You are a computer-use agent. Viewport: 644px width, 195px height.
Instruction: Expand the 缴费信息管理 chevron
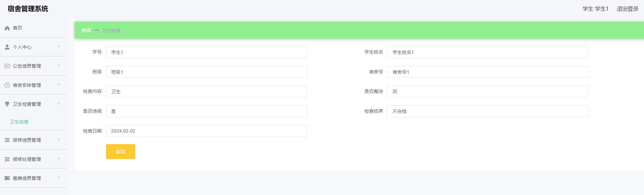[59, 178]
